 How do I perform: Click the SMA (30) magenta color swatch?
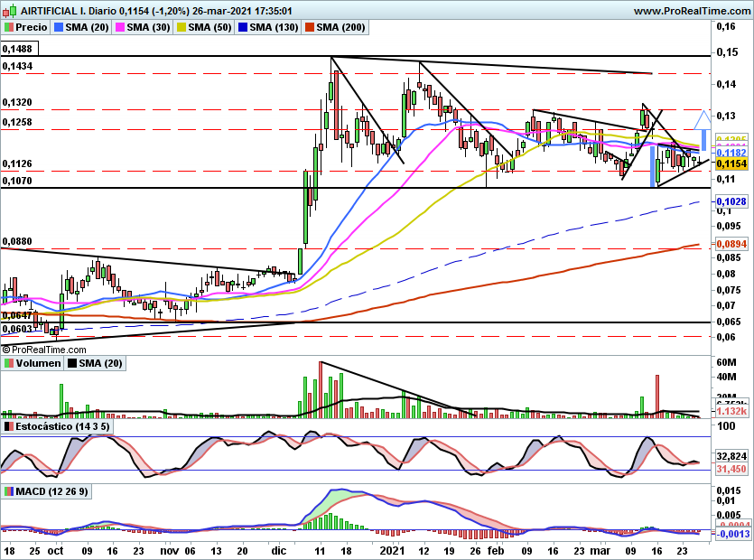(x=119, y=28)
